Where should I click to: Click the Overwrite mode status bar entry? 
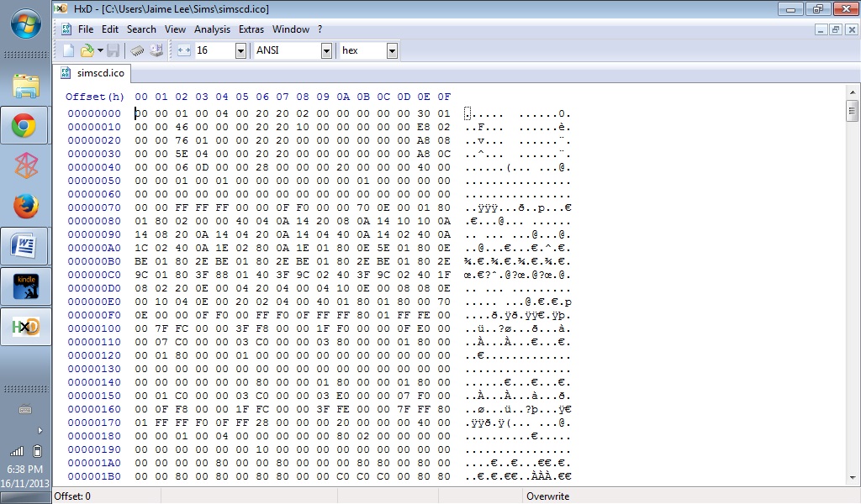pos(547,496)
